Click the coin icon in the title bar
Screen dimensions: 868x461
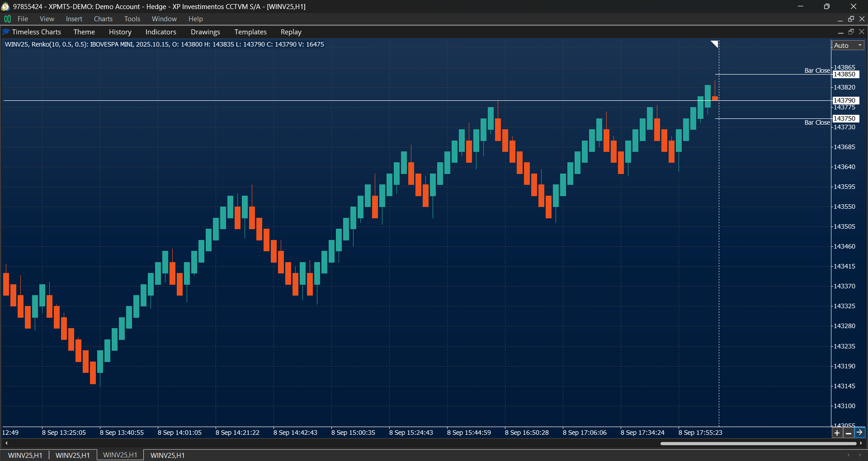[x=6, y=6]
